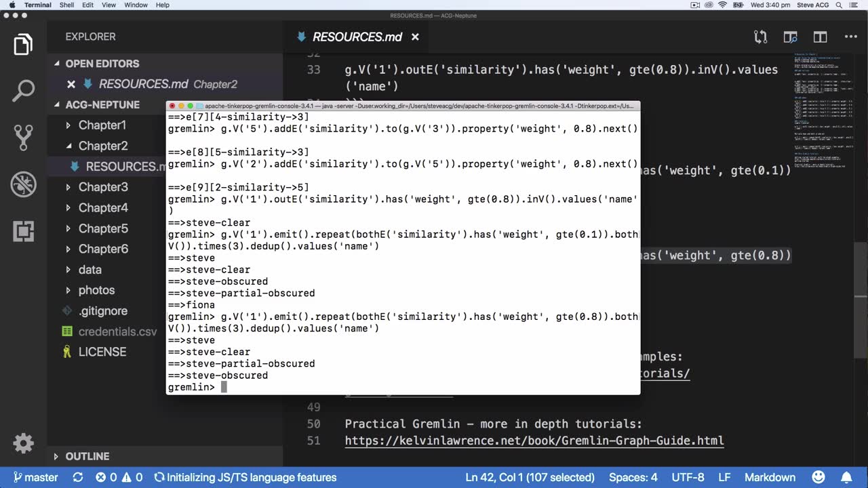
Task: Expand the Chapter6 folder
Action: tap(103, 249)
